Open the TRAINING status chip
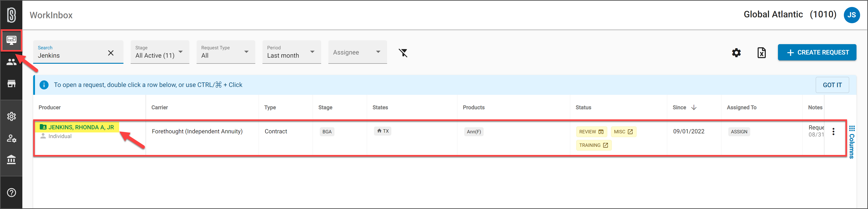Viewport: 868px width, 209px height. [x=594, y=145]
